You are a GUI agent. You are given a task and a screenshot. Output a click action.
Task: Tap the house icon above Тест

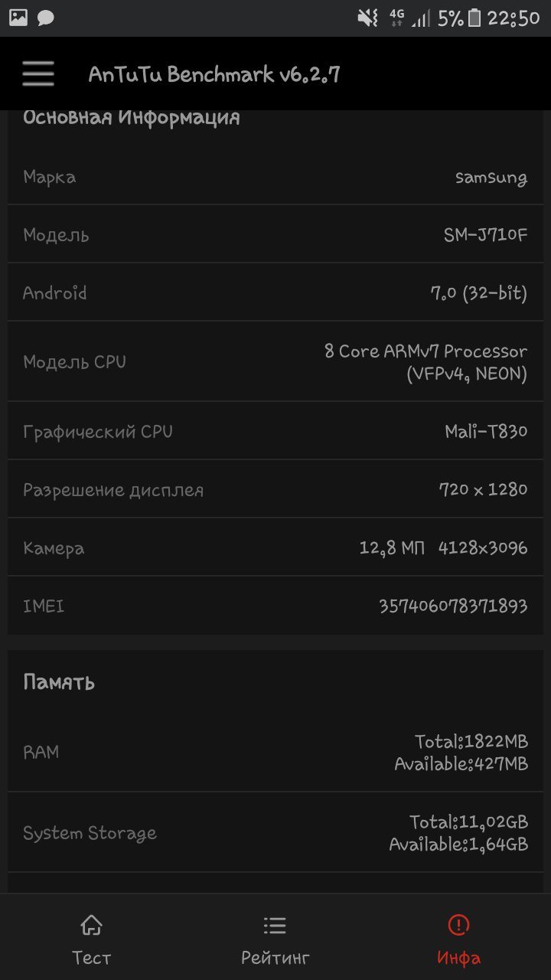[x=91, y=924]
